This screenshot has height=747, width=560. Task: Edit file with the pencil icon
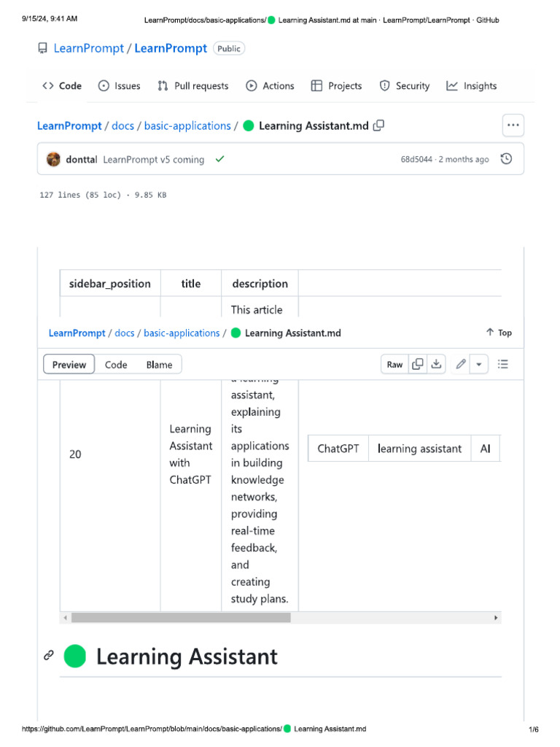pos(460,365)
